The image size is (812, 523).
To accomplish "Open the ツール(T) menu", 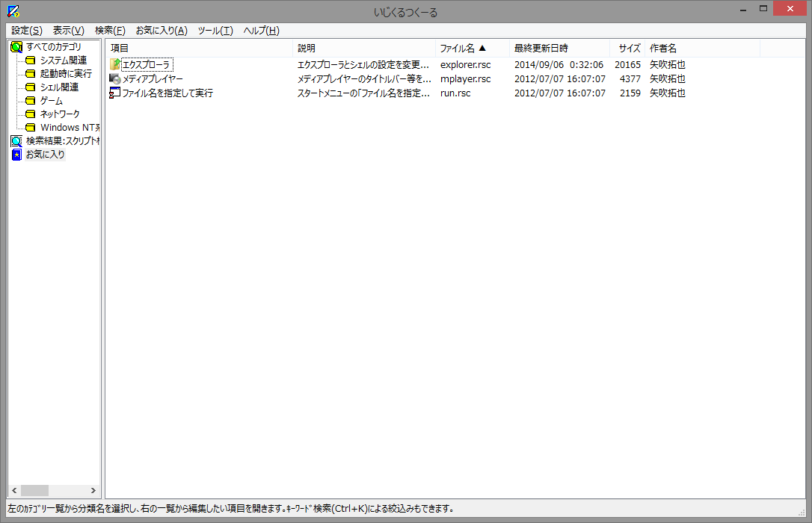I will point(215,31).
